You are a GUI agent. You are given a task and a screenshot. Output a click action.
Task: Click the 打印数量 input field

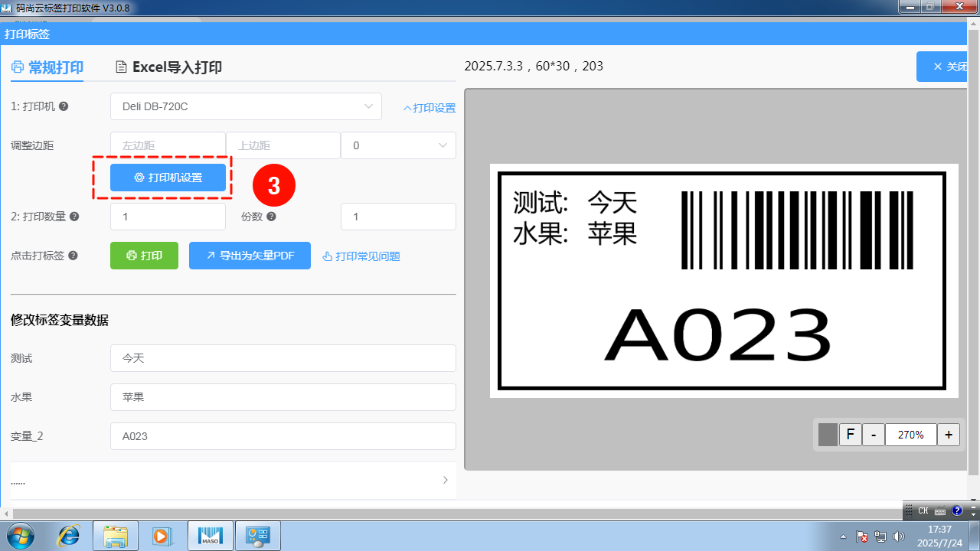(168, 217)
